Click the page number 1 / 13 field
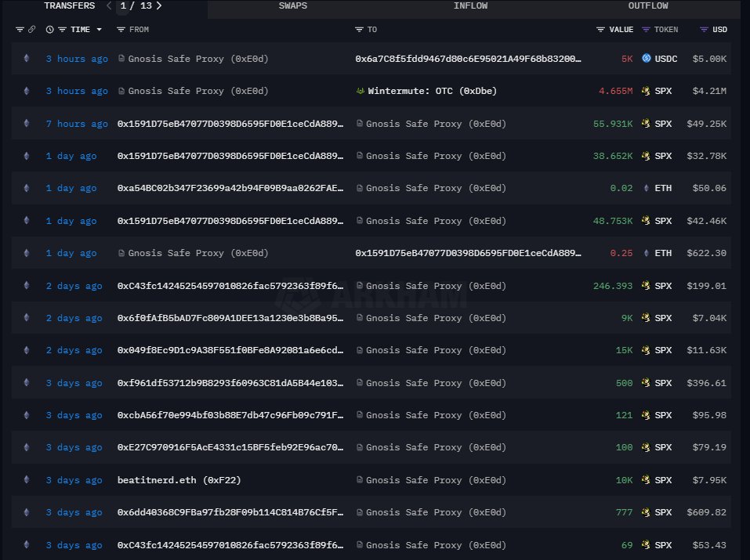This screenshot has height=560, width=750. 136,5
